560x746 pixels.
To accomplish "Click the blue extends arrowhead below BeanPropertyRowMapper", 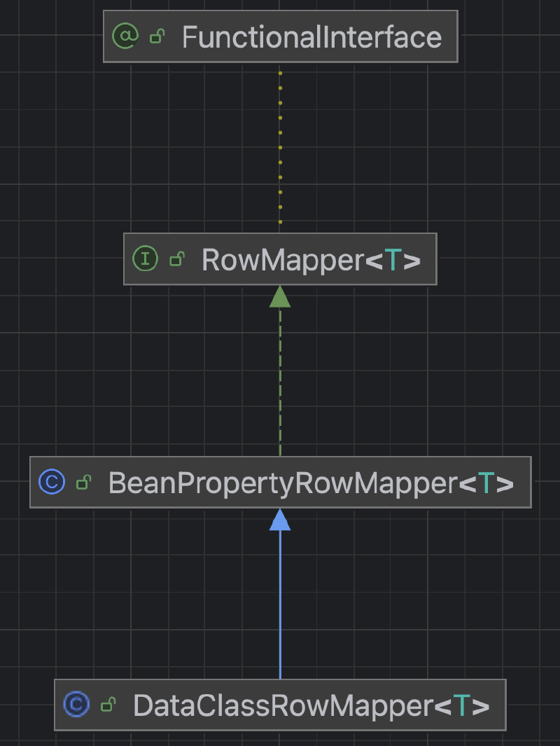I will point(280,520).
